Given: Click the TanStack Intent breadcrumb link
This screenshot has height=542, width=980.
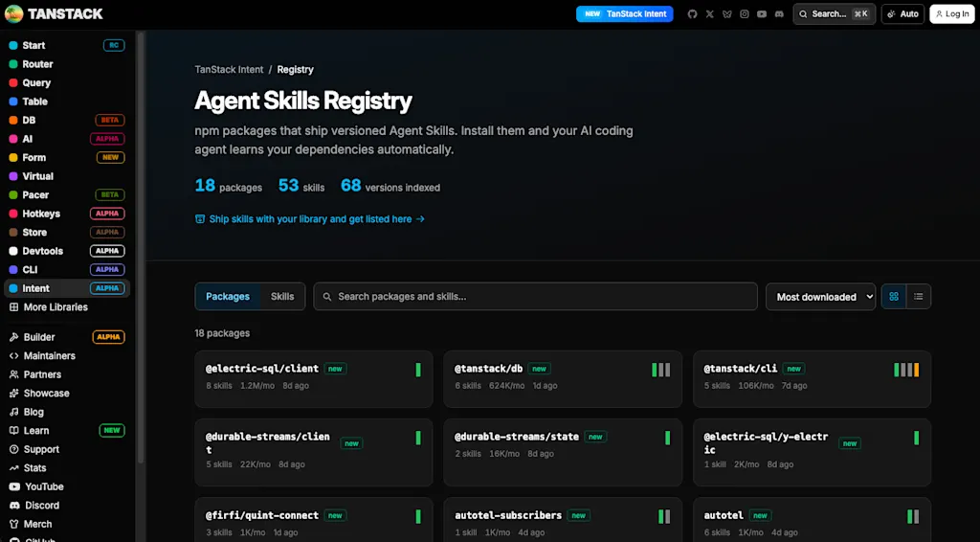Looking at the screenshot, I should click(x=229, y=69).
